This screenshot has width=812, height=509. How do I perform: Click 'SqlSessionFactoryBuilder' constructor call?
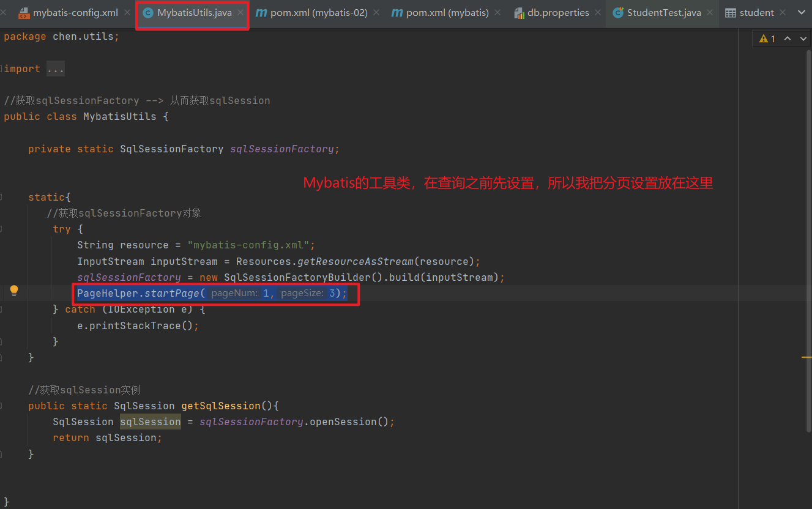pyautogui.click(x=297, y=277)
